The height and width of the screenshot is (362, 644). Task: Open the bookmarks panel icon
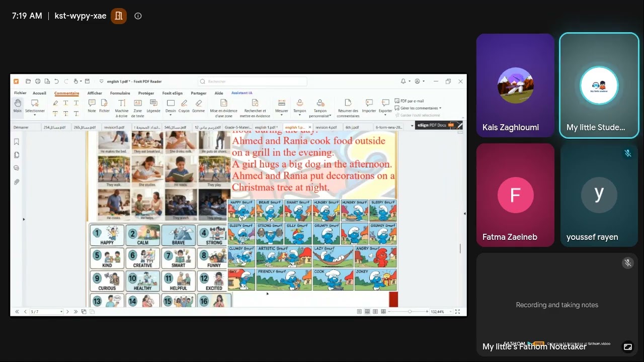point(17,142)
